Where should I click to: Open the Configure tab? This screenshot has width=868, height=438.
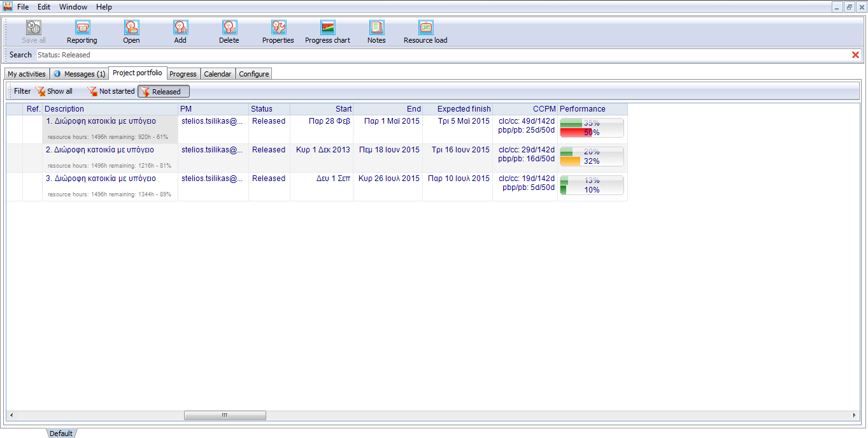254,74
